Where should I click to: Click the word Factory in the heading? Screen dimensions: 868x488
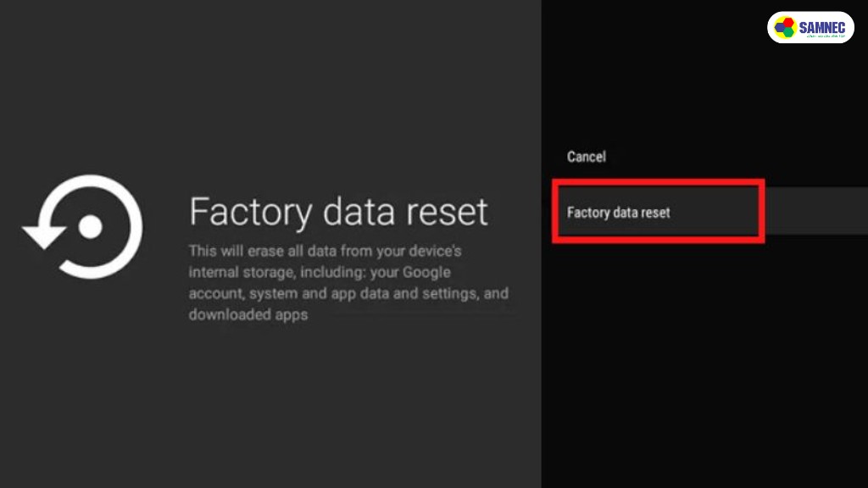click(x=250, y=213)
